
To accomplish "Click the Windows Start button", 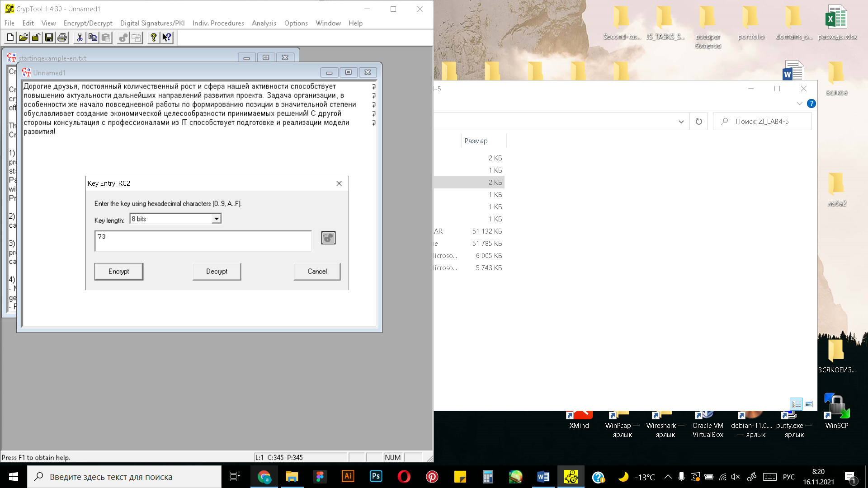I will pos(13,477).
